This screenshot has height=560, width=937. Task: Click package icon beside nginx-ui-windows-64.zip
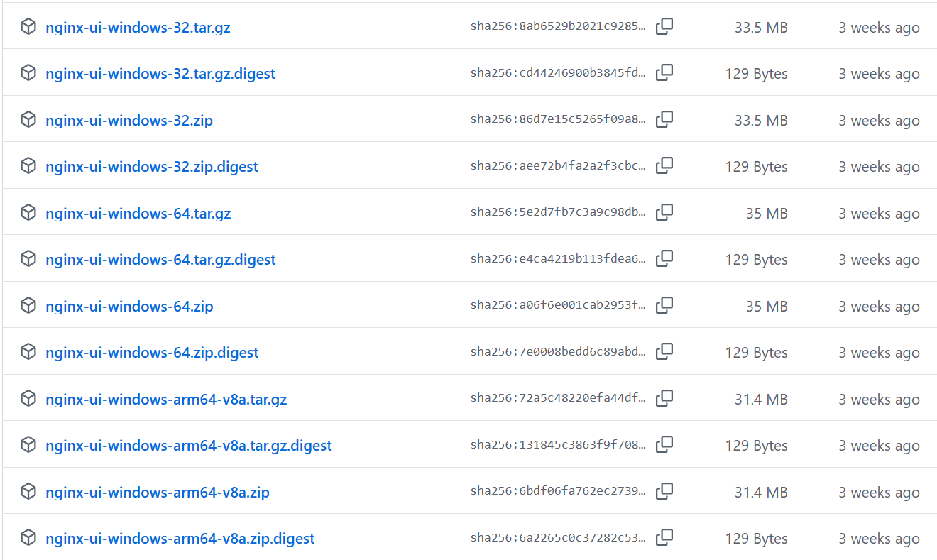point(28,306)
